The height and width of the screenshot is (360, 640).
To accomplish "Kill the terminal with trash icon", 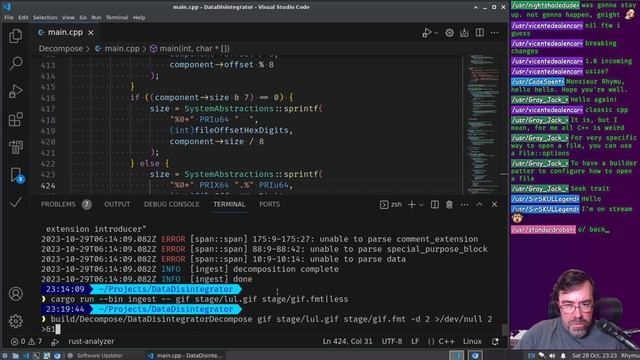I will pos(449,204).
